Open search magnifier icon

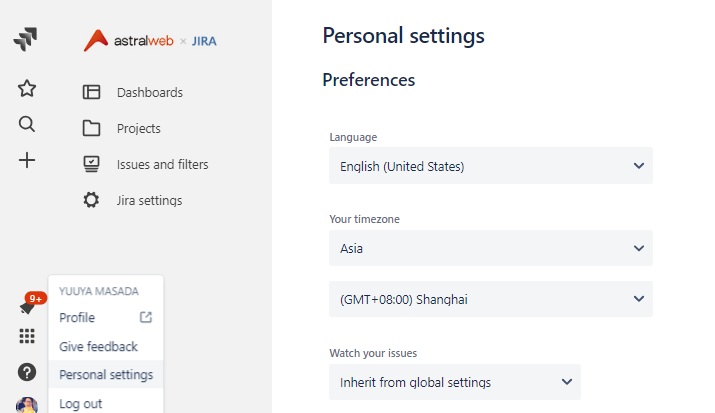(x=27, y=124)
